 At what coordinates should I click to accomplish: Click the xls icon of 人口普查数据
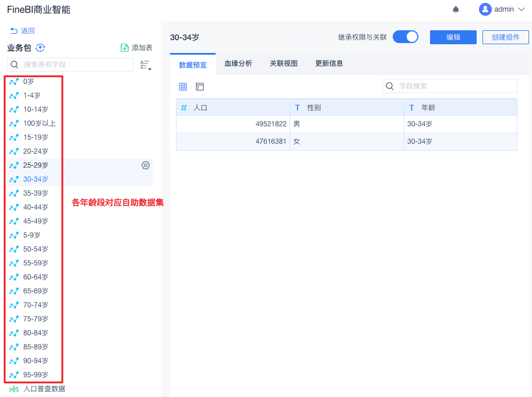click(x=14, y=389)
